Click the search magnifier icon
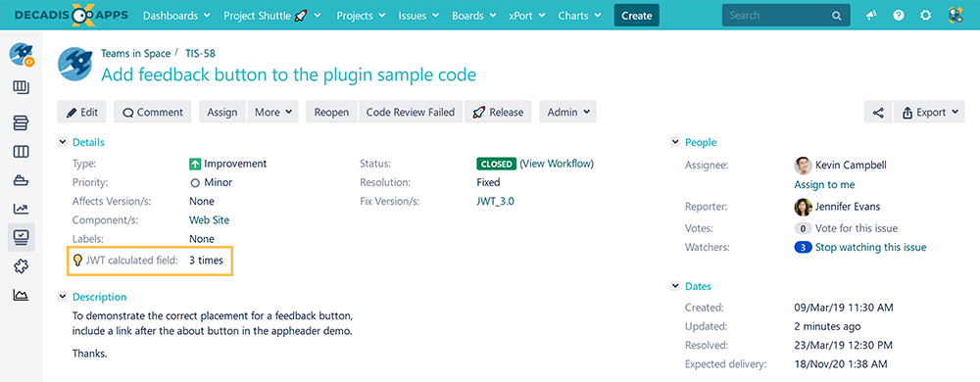This screenshot has height=382, width=980. pos(836,17)
